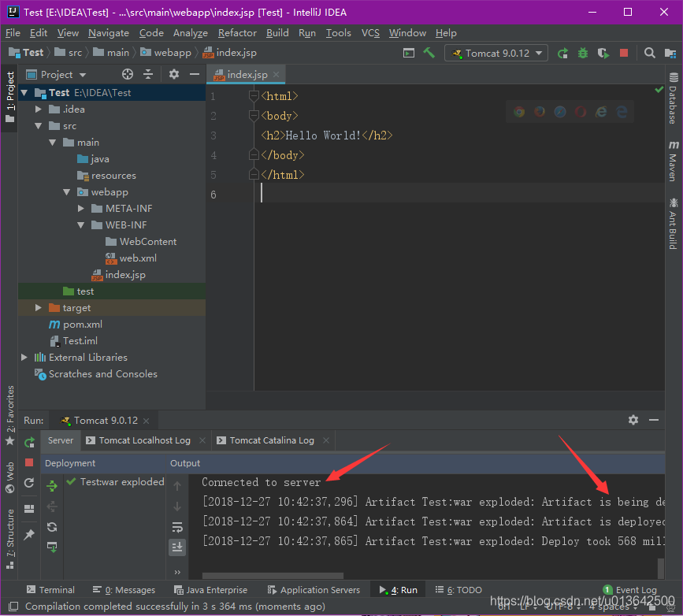Open in Chrome browser icon in editor
This screenshot has height=616, width=683.
pyautogui.click(x=519, y=112)
